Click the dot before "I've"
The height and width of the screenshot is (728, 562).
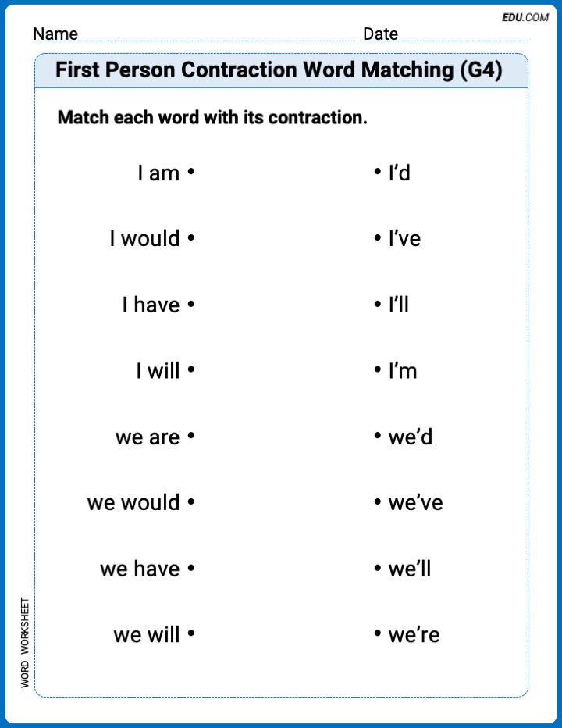click(378, 237)
